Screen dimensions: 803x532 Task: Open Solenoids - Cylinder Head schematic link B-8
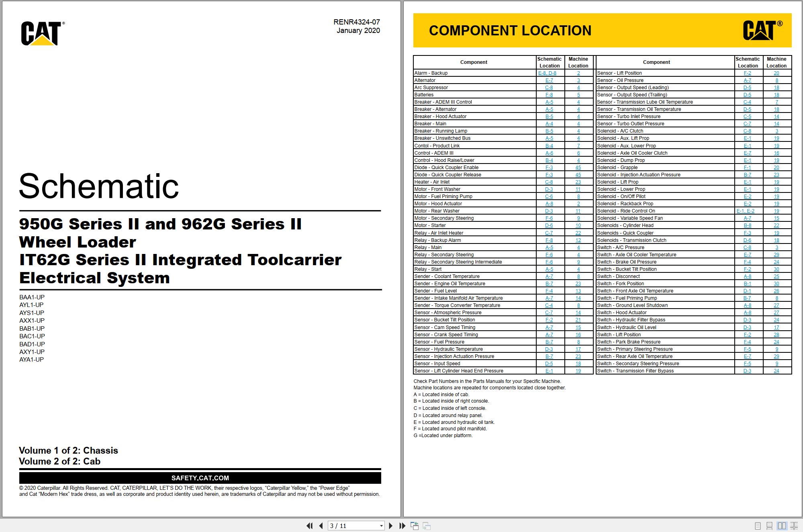coord(747,225)
